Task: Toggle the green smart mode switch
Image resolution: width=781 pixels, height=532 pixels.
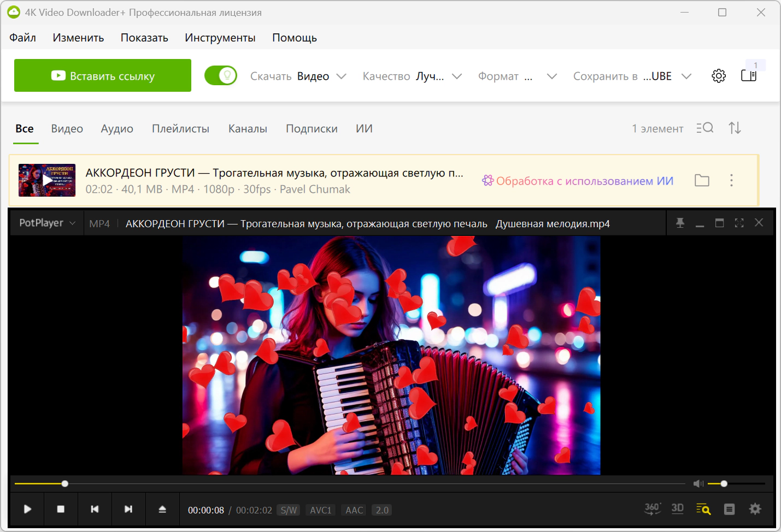Action: click(x=221, y=76)
